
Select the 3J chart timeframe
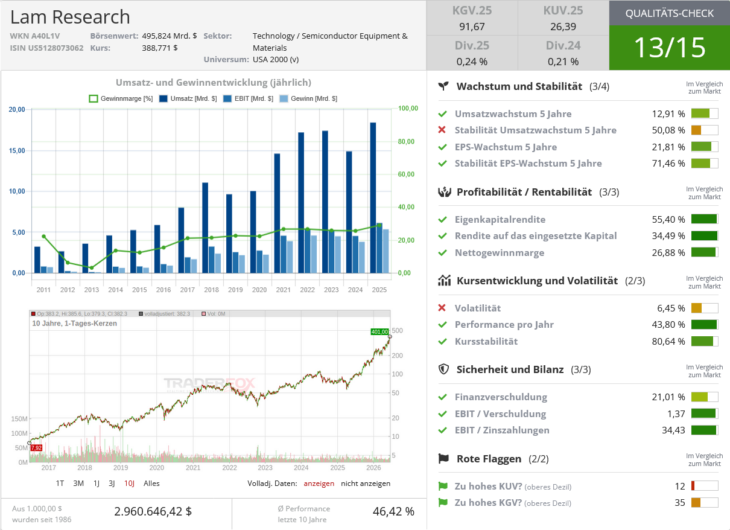pyautogui.click(x=112, y=483)
